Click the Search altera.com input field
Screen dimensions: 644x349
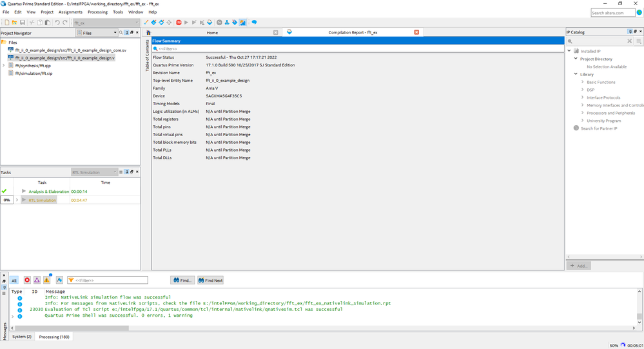click(613, 13)
